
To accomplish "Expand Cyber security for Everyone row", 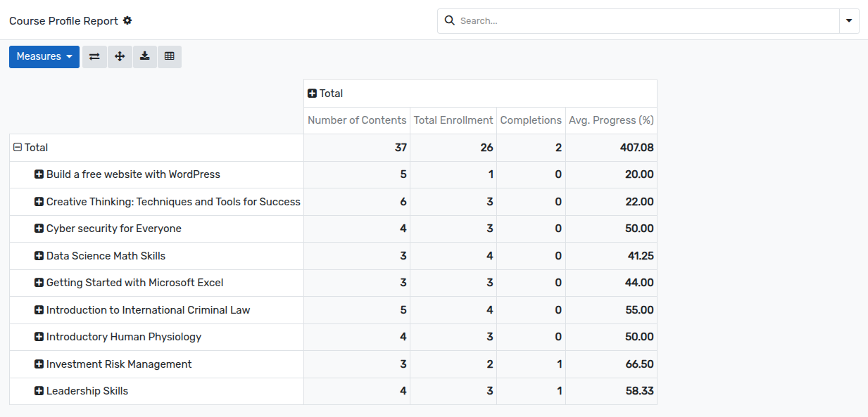I will [108, 229].
